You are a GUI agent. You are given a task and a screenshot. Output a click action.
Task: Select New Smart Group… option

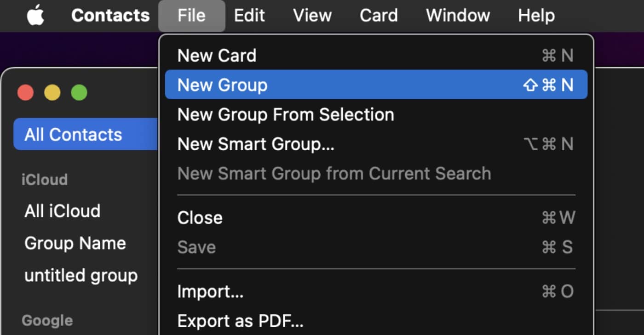coord(256,144)
